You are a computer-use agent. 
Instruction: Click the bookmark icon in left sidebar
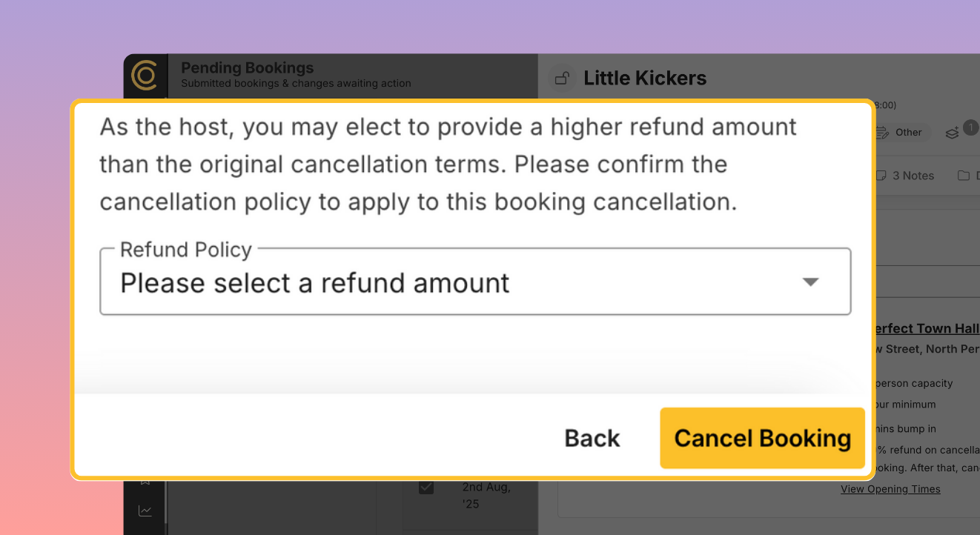145,481
